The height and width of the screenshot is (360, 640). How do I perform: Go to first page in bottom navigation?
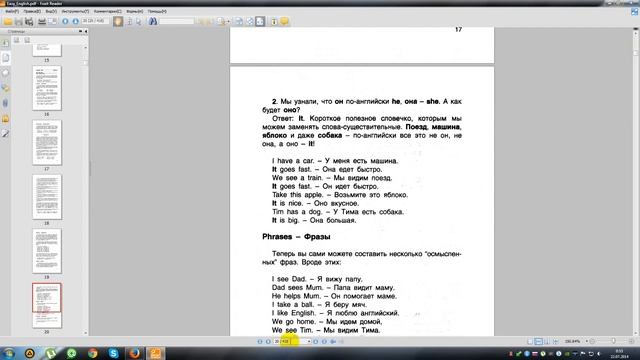tap(260, 341)
